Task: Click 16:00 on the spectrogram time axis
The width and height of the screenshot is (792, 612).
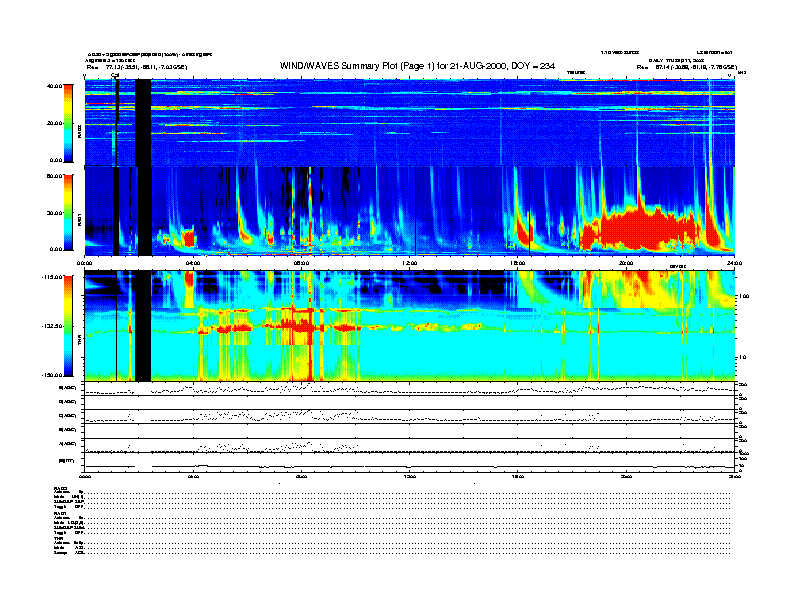Action: (x=518, y=263)
